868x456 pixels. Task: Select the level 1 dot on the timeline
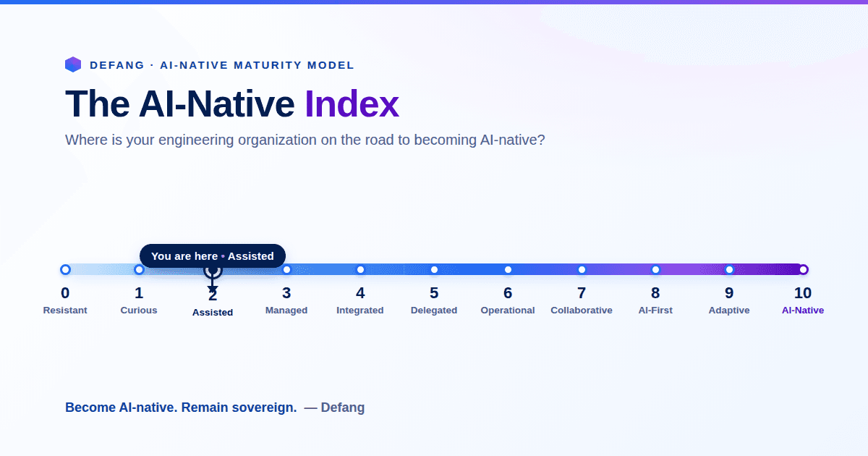(139, 269)
